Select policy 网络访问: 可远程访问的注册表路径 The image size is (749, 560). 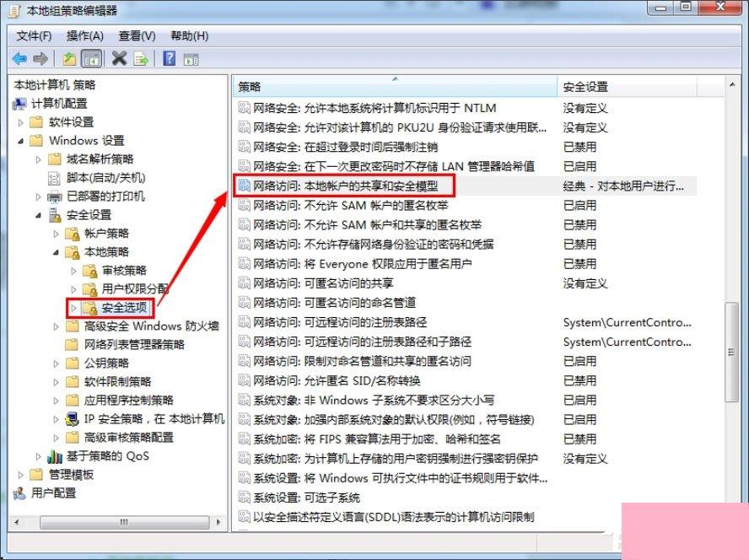[x=340, y=322]
